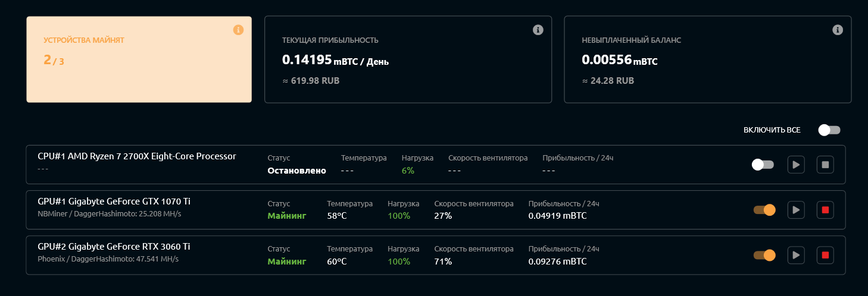Select the Устройства майнят card
The height and width of the screenshot is (296, 868).
pyautogui.click(x=139, y=59)
